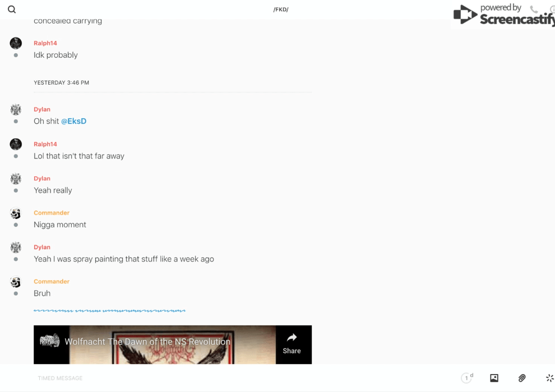
Task: Open Ralph14's avatar beside "Idk probably"
Action: 16,43
